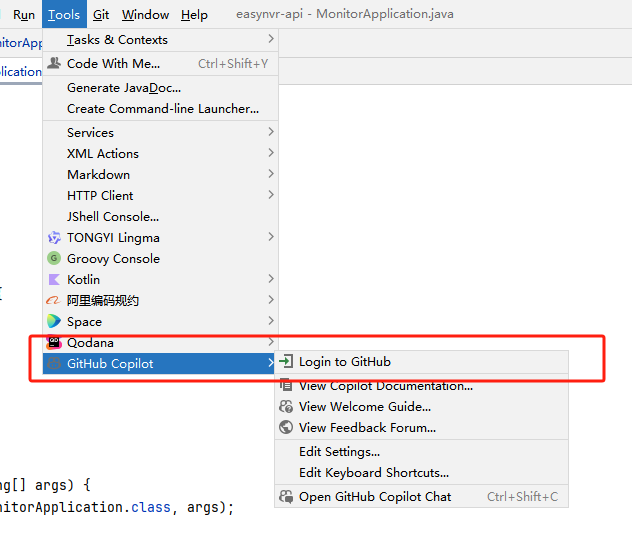Open JShell Console… from Tools menu
The width and height of the screenshot is (632, 541).
click(160, 216)
